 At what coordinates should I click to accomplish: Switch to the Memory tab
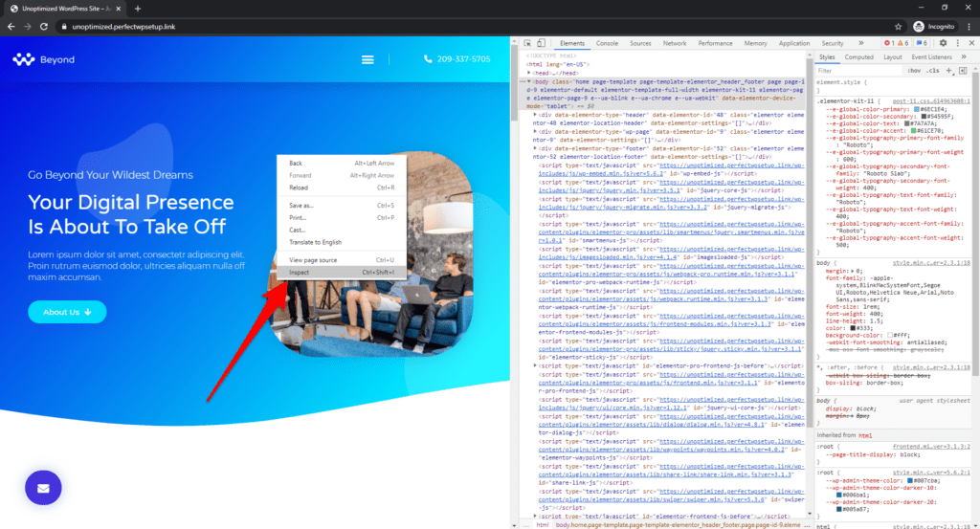click(x=755, y=43)
